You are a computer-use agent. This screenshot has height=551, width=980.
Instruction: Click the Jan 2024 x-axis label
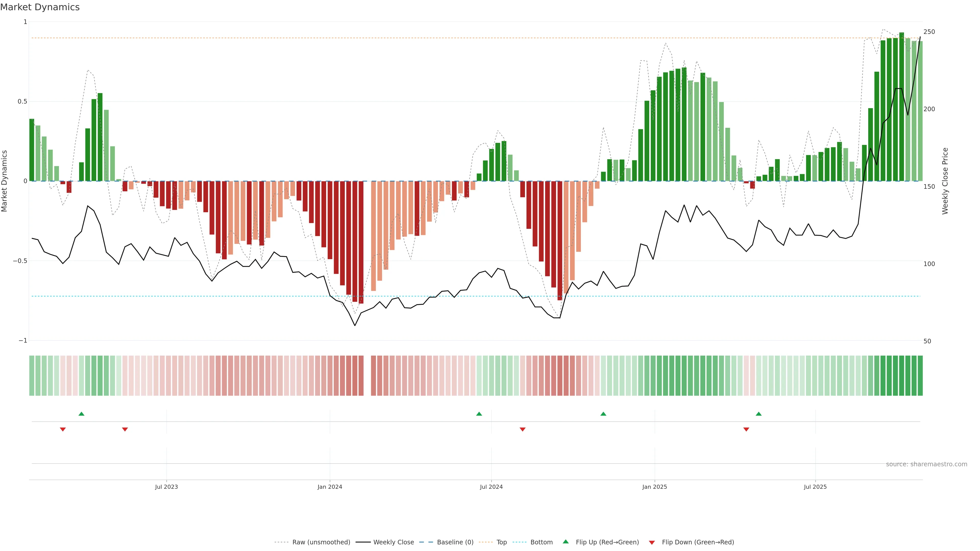point(330,487)
